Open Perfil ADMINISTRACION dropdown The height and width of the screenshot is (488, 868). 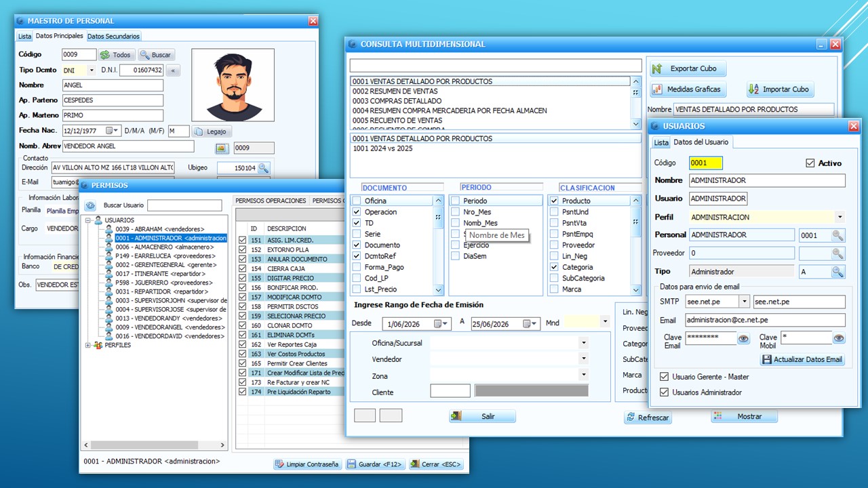click(x=840, y=218)
